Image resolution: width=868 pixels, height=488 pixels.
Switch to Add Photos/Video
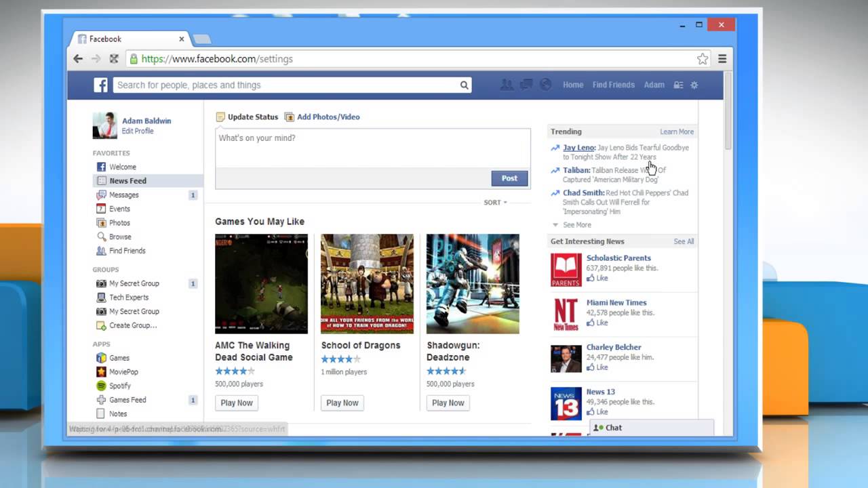(322, 117)
